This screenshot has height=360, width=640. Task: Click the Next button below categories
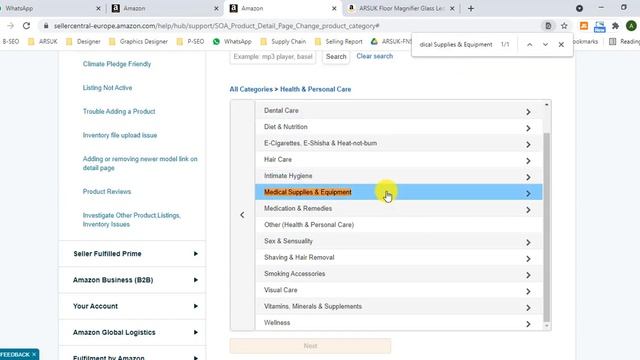(310, 346)
